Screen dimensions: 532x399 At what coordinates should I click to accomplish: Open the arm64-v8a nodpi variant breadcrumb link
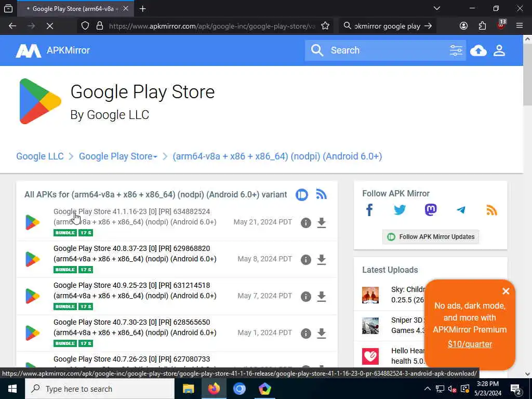[x=277, y=156]
